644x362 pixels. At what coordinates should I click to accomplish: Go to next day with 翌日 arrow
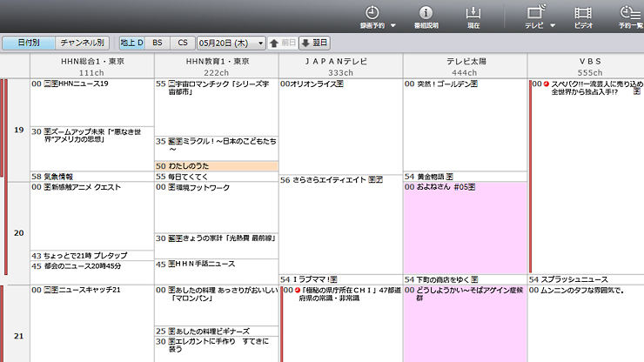coord(315,42)
